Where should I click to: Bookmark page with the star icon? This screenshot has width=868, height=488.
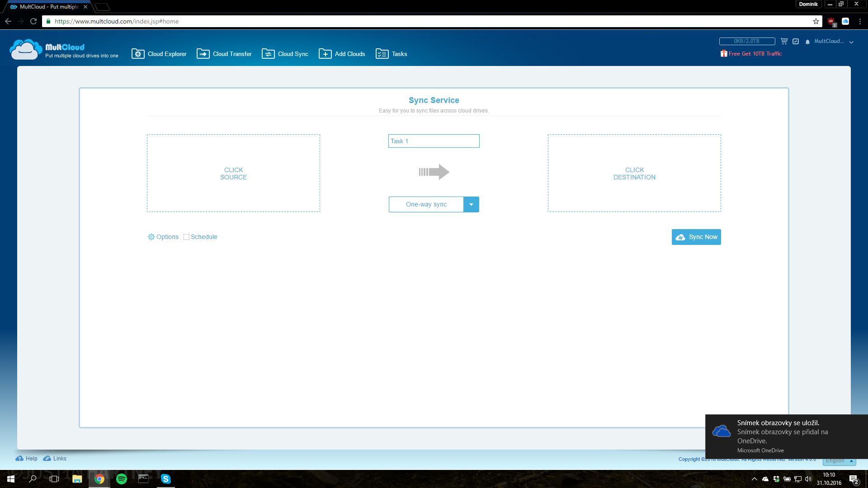coord(816,21)
